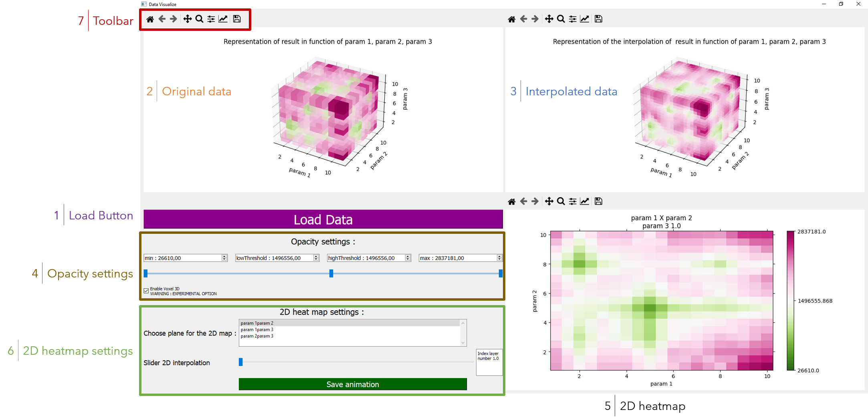The image size is (868, 420).
Task: Click Forward arrow in 2D heatmap toolbar
Action: (535, 201)
